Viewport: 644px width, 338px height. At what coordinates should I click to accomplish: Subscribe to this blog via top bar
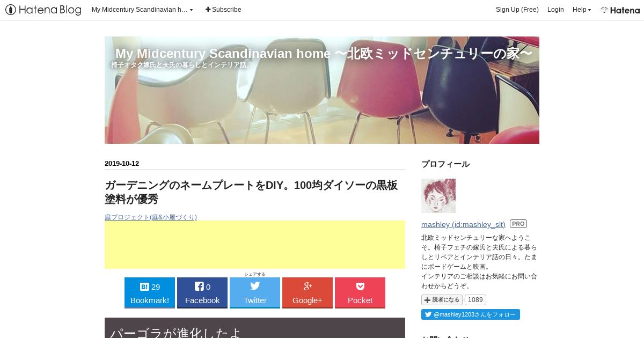(x=223, y=10)
